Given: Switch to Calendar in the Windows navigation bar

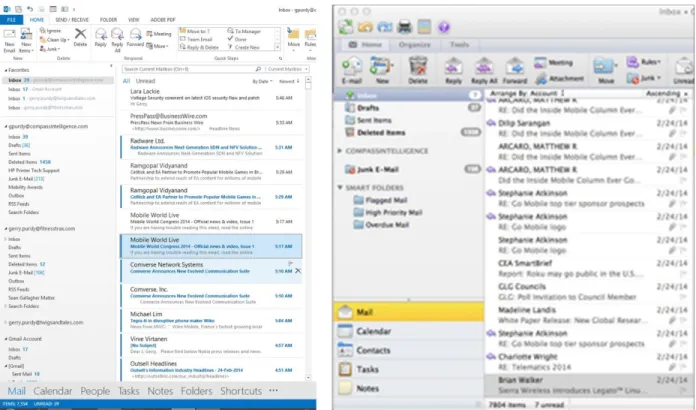Looking at the screenshot, I should click(x=52, y=391).
